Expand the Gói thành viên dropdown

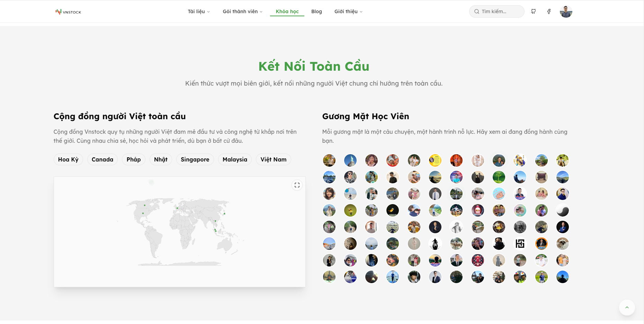(242, 11)
